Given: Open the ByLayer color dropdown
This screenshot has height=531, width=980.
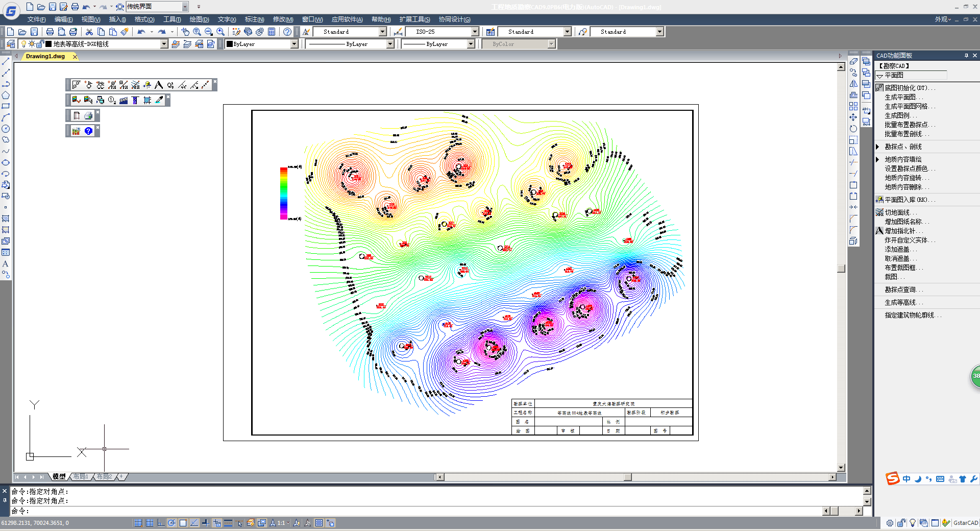Looking at the screenshot, I should (x=294, y=44).
